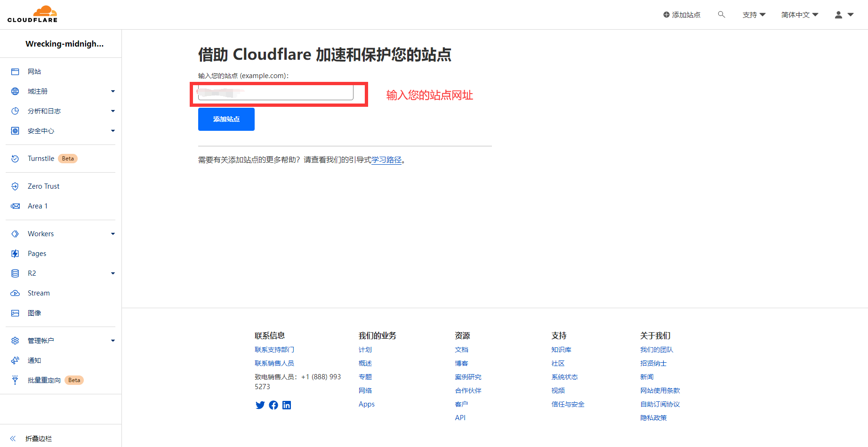Go to 网站 in the sidebar
This screenshot has height=447, width=868.
pos(34,72)
